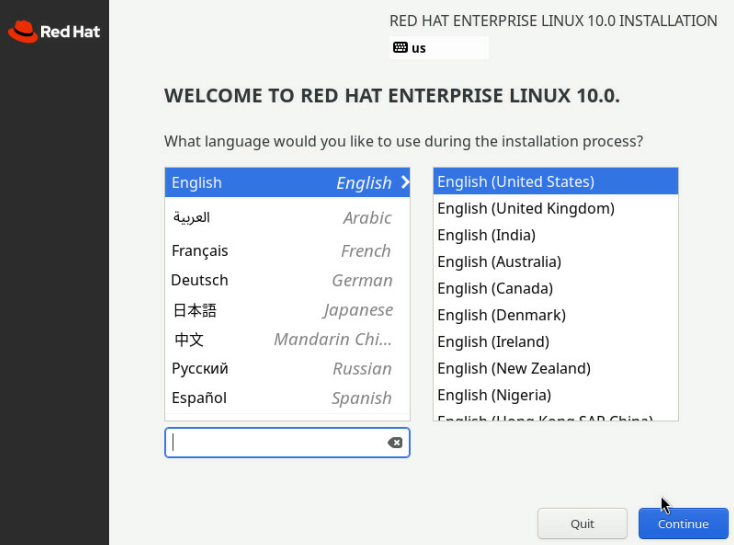Viewport: 734px width, 545px height.
Task: Select Français French language
Action: (287, 251)
